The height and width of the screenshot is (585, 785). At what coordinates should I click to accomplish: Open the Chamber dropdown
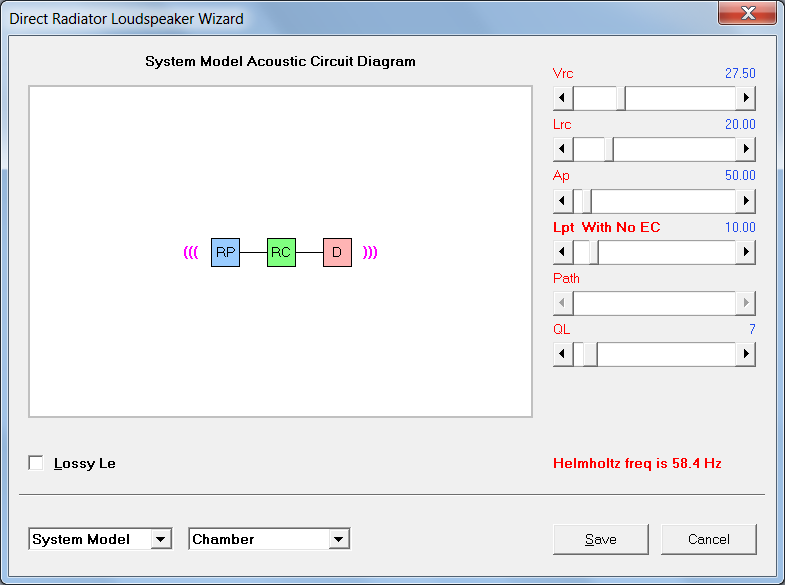point(269,539)
